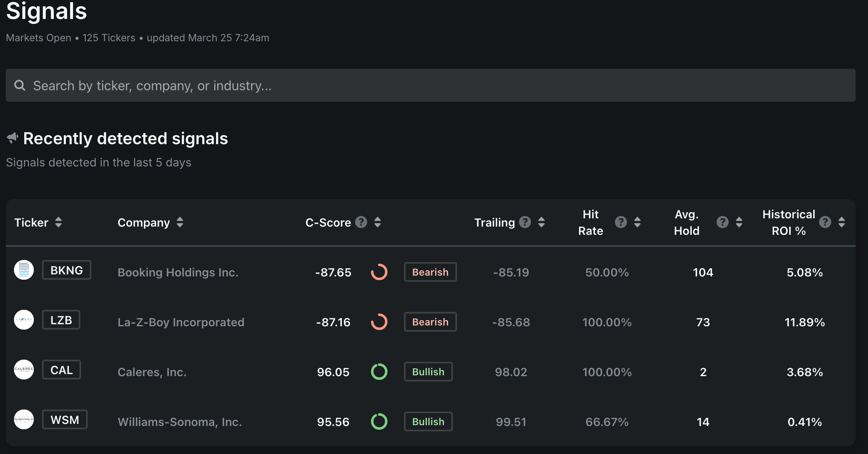The height and width of the screenshot is (454, 868).
Task: Click the Ticker column header label
Action: coord(31,222)
